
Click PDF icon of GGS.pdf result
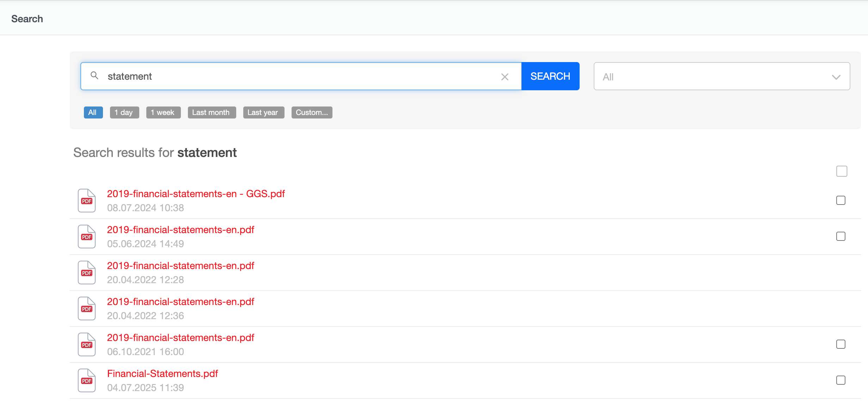point(87,201)
